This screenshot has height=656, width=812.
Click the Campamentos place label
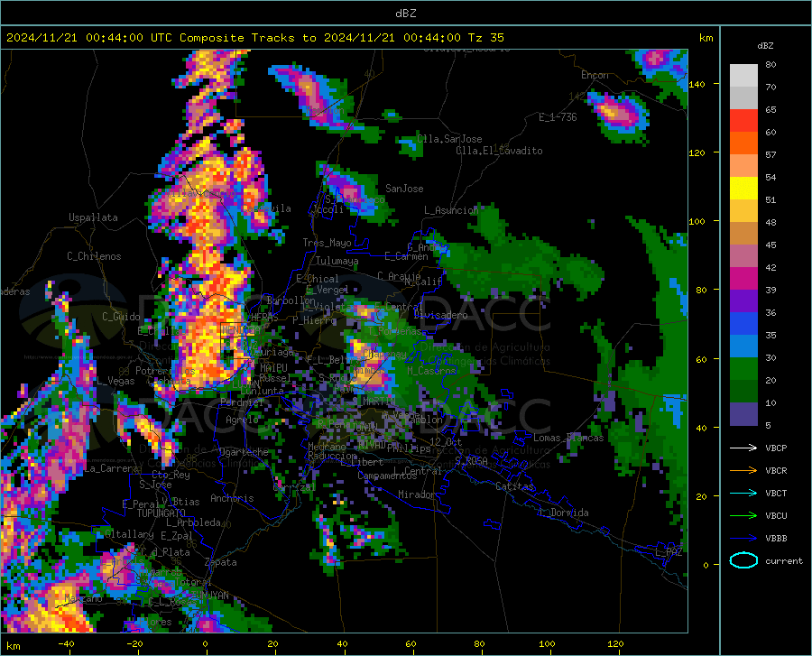tap(387, 476)
